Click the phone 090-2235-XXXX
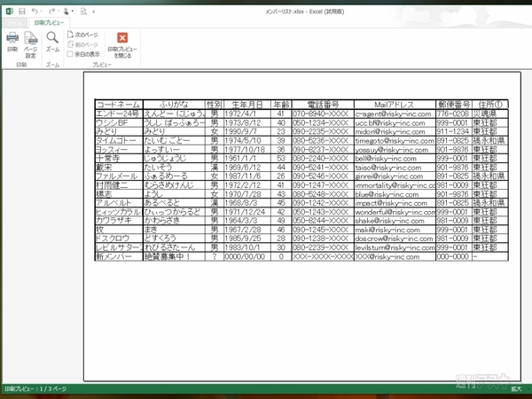Image resolution: width=532 pixels, height=399 pixels. coord(323,131)
